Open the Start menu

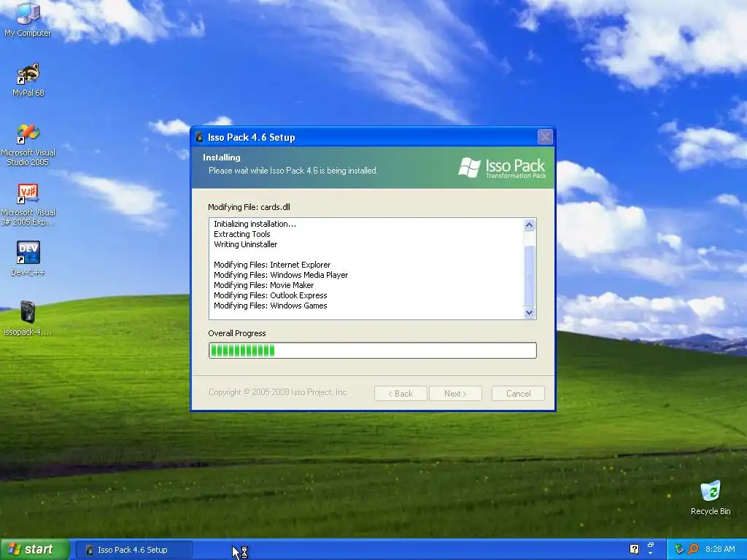pyautogui.click(x=34, y=550)
